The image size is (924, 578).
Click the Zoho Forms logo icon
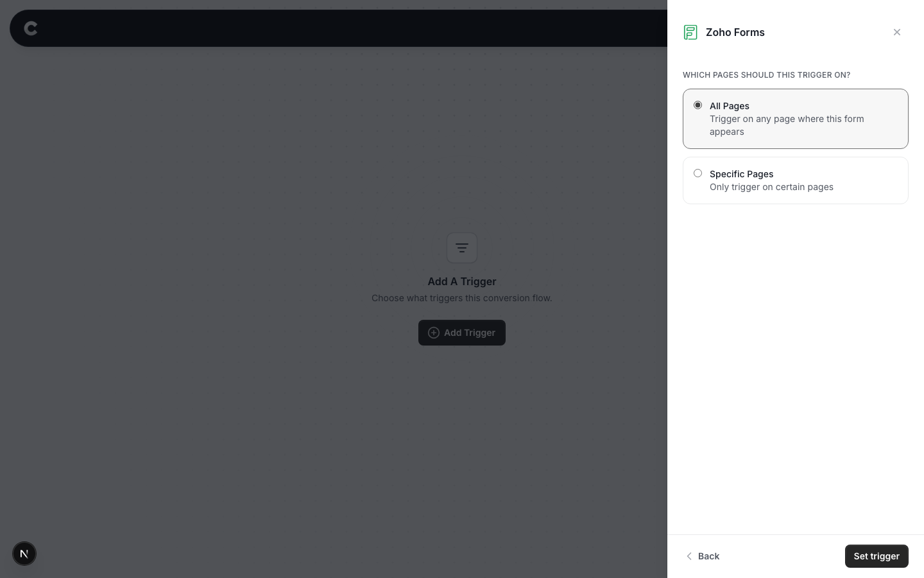[690, 32]
